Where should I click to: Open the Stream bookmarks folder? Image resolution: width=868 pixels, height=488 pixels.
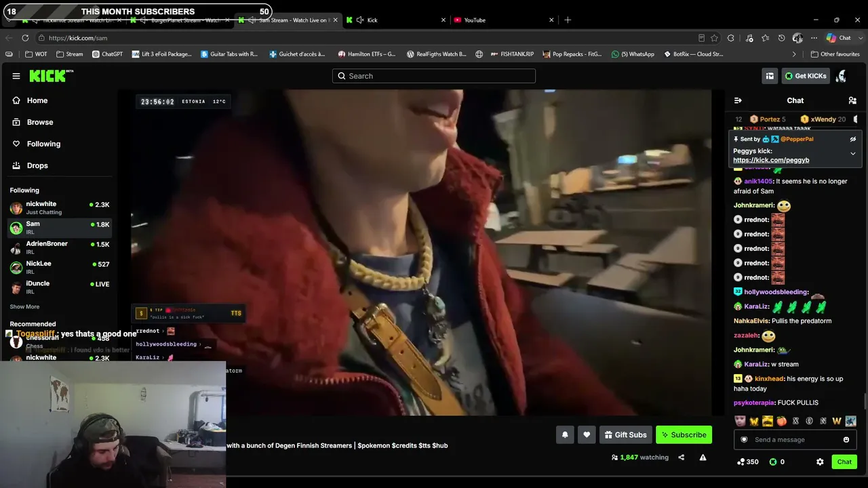tap(70, 54)
